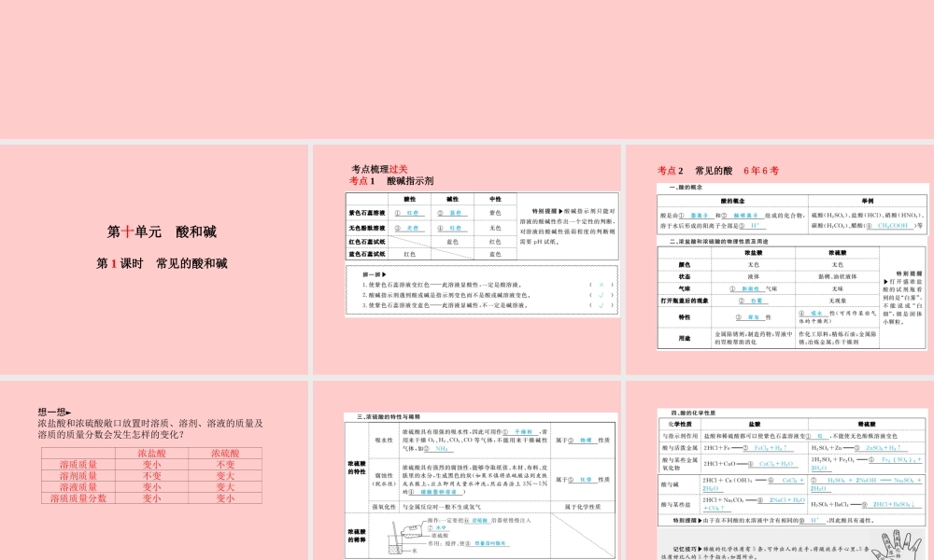Select the '打开瓶盖后的现象' row label
The height and width of the screenshot is (560, 934).
pos(685,301)
